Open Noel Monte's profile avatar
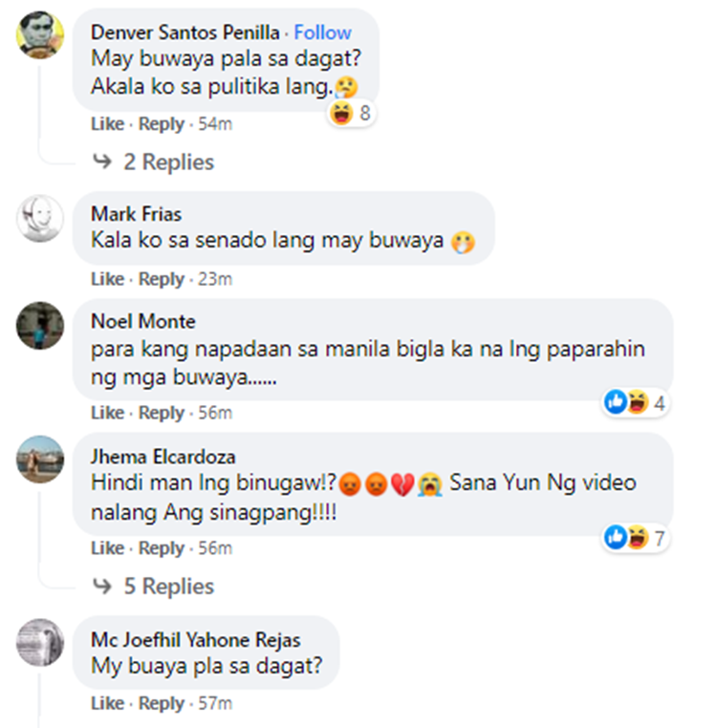This screenshot has width=717, height=728. tap(40, 326)
